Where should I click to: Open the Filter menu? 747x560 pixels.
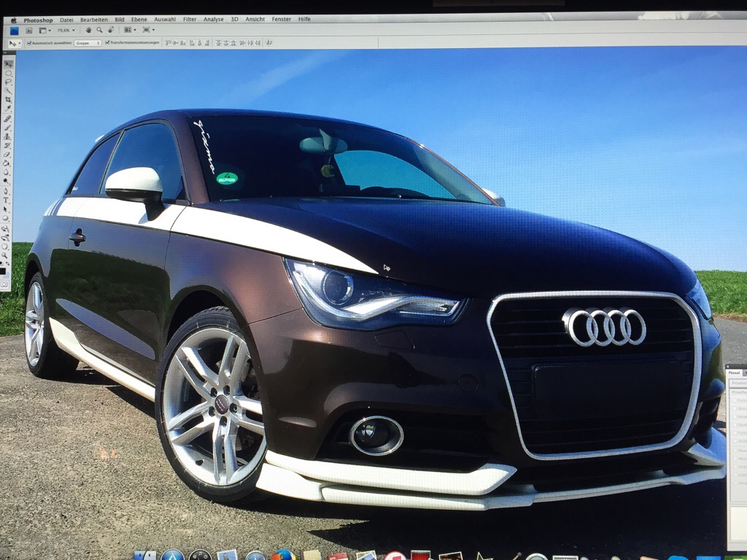[190, 20]
